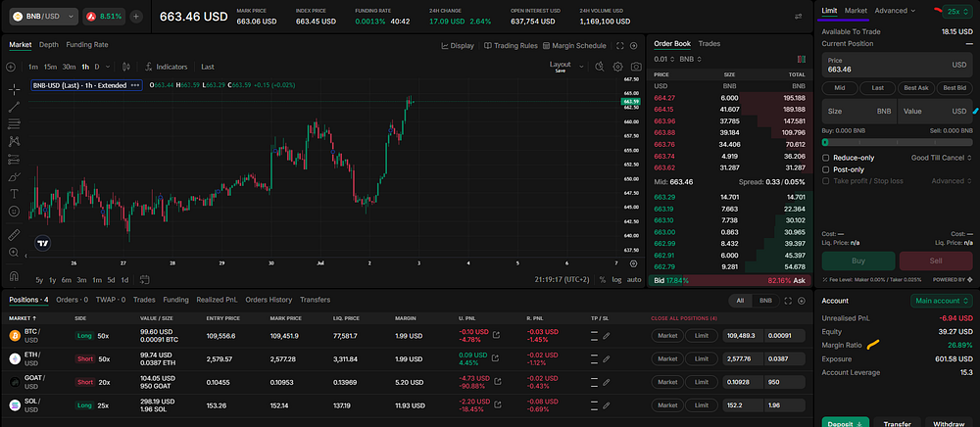Select the ruler measure tool
980x427 pixels.
tap(14, 235)
